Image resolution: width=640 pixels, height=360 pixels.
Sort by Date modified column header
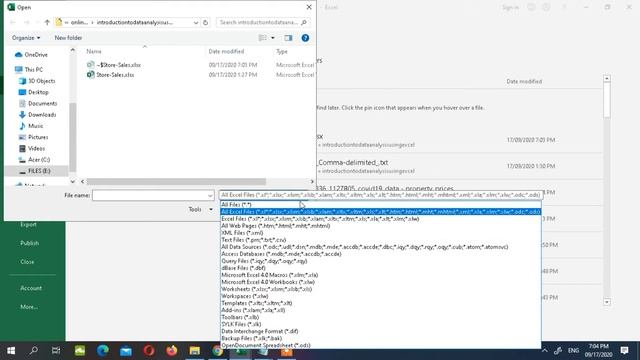[x=226, y=51]
